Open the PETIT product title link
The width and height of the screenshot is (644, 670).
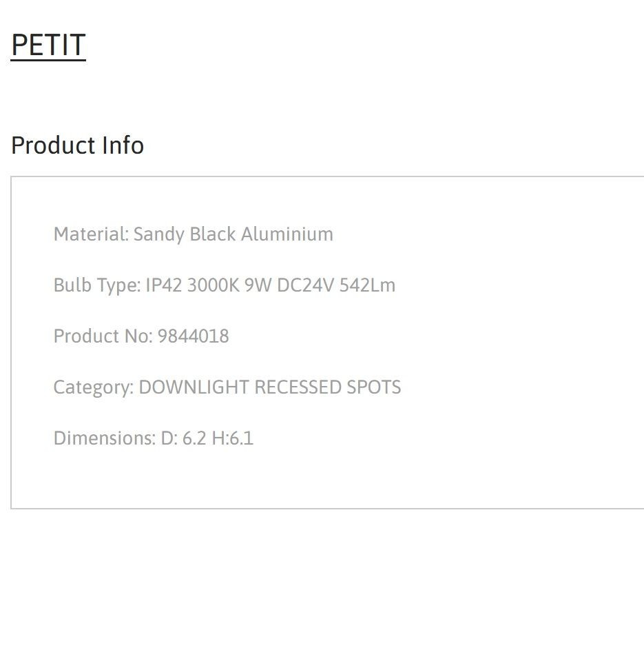coord(48,45)
